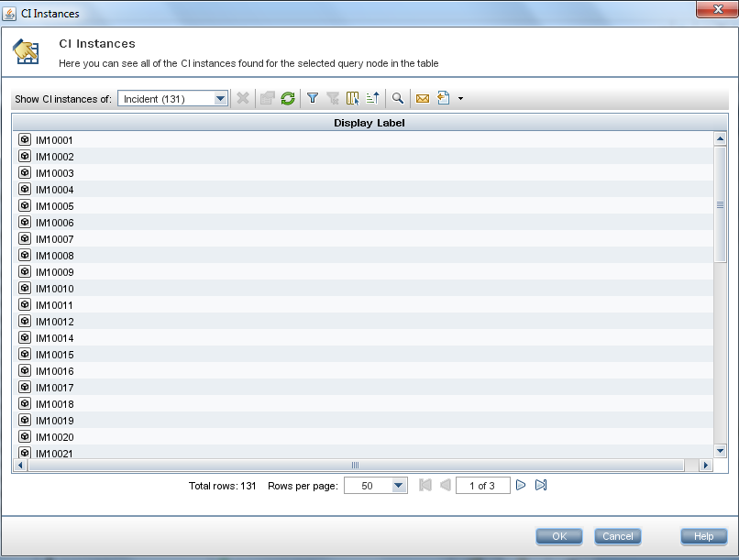This screenshot has width=739, height=560.
Task: Click the CI icon beside IM10007
Action: (25, 239)
